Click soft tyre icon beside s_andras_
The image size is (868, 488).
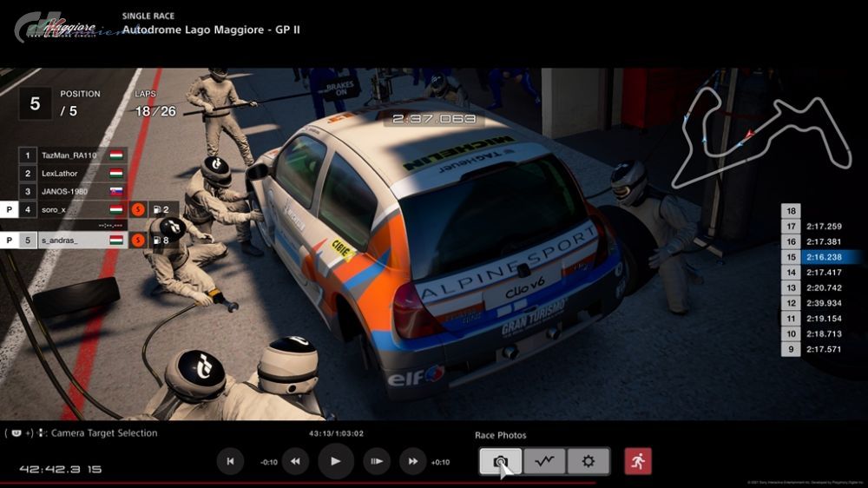(138, 241)
